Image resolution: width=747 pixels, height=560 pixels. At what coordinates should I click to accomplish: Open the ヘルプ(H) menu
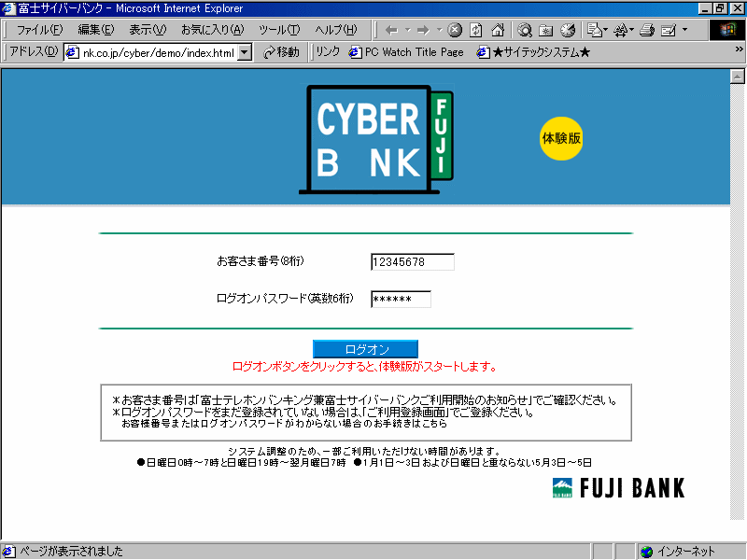pos(335,30)
